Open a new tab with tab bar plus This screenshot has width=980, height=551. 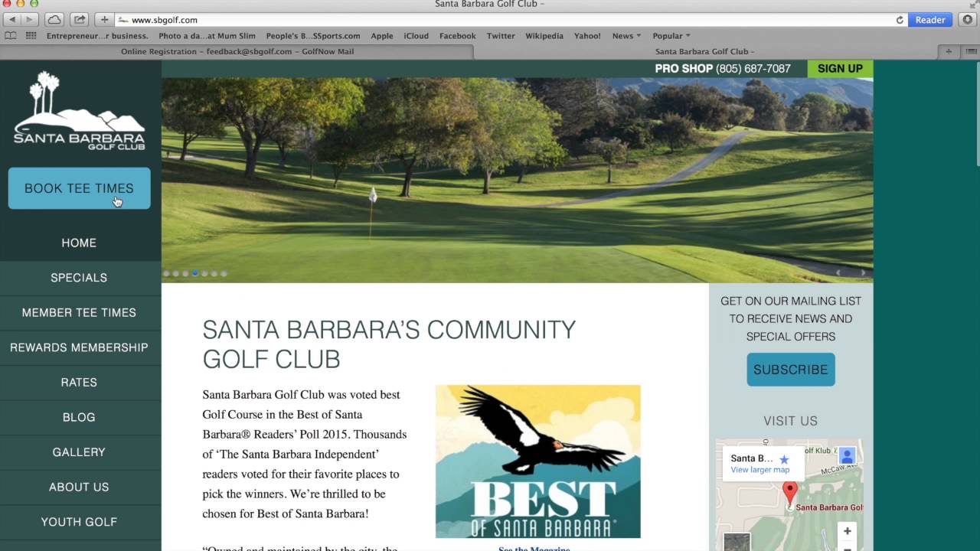coord(949,51)
